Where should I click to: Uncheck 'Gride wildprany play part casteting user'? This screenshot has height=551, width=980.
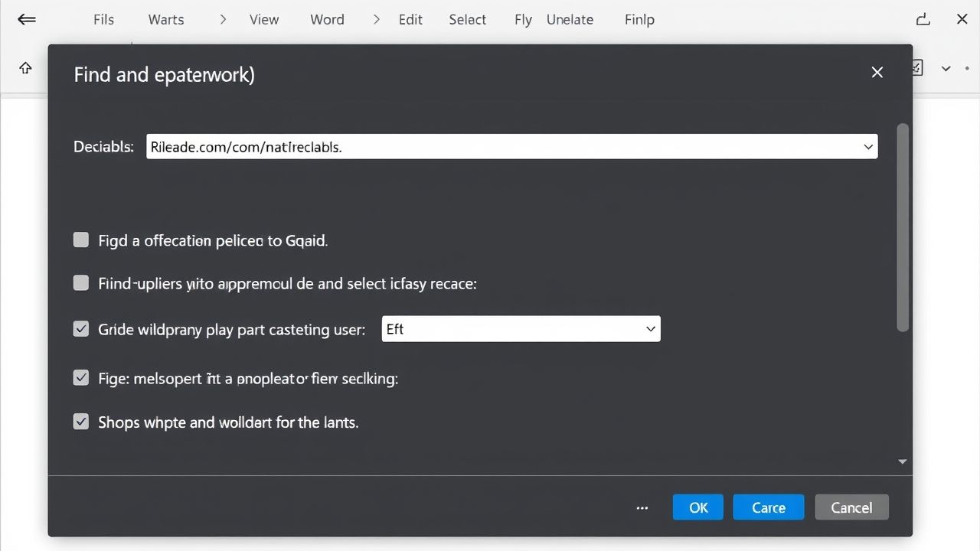pyautogui.click(x=81, y=329)
